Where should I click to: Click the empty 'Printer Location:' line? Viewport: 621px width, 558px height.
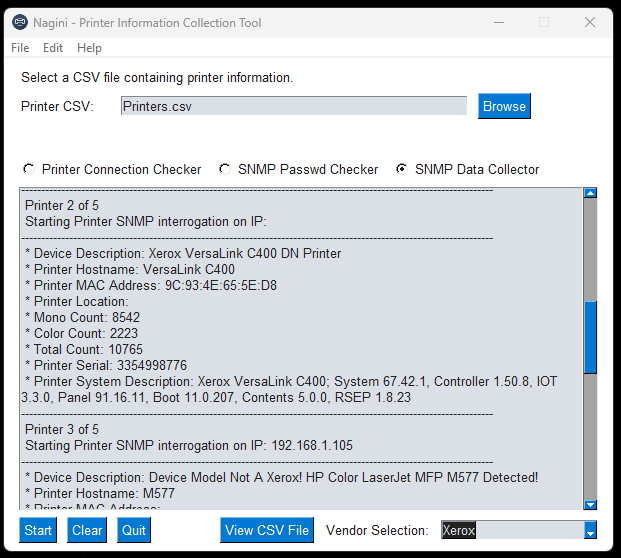(x=77, y=302)
